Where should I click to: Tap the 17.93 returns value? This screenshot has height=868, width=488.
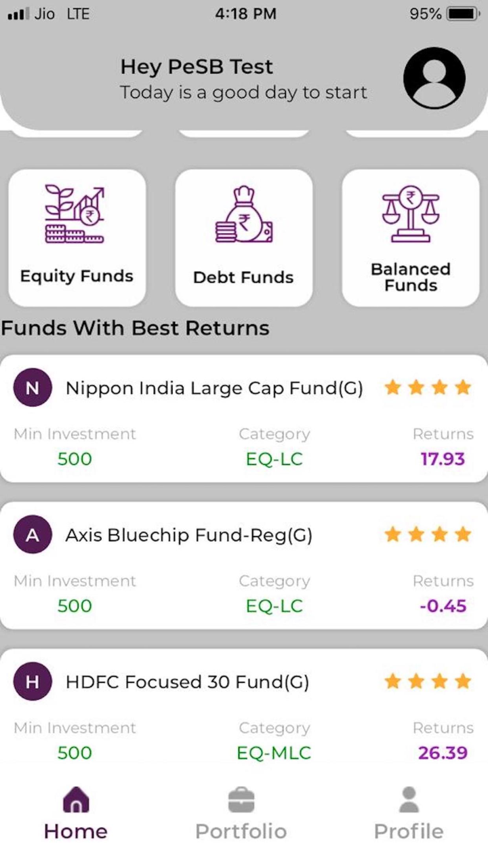[443, 459]
